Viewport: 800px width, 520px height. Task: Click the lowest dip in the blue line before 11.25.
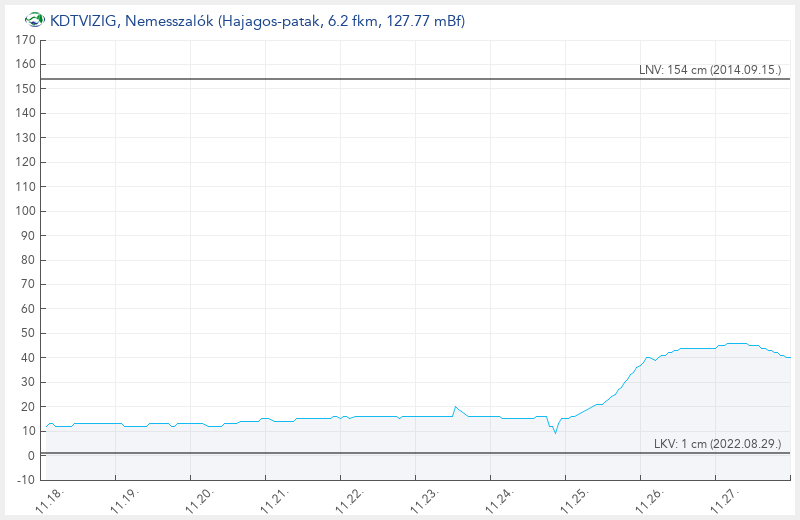(x=555, y=432)
